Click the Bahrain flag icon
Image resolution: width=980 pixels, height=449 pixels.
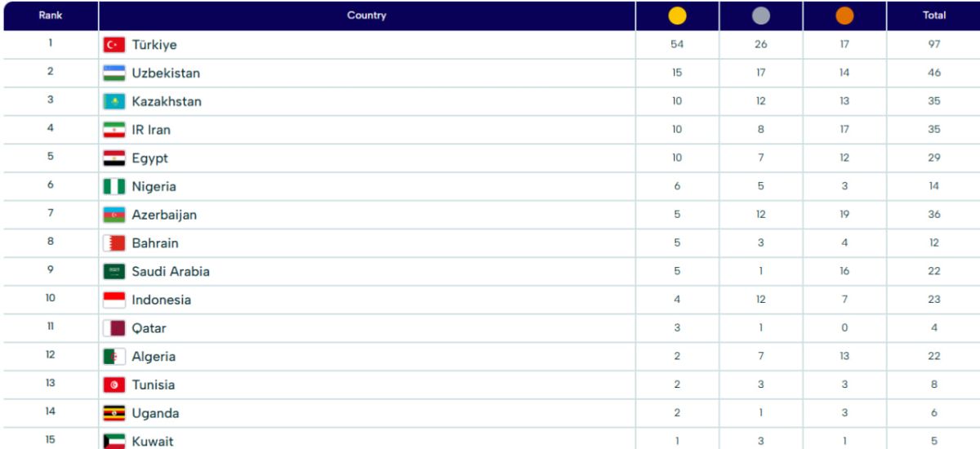click(114, 243)
